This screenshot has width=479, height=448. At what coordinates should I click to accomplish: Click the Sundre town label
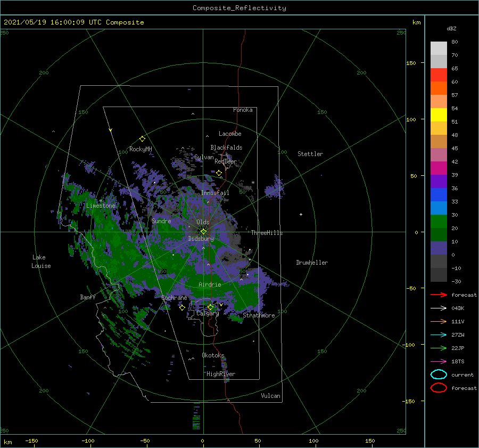click(161, 221)
